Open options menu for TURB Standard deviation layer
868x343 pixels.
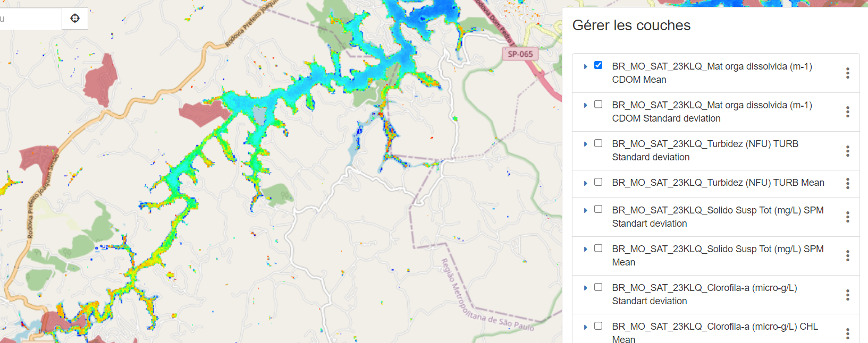click(847, 151)
